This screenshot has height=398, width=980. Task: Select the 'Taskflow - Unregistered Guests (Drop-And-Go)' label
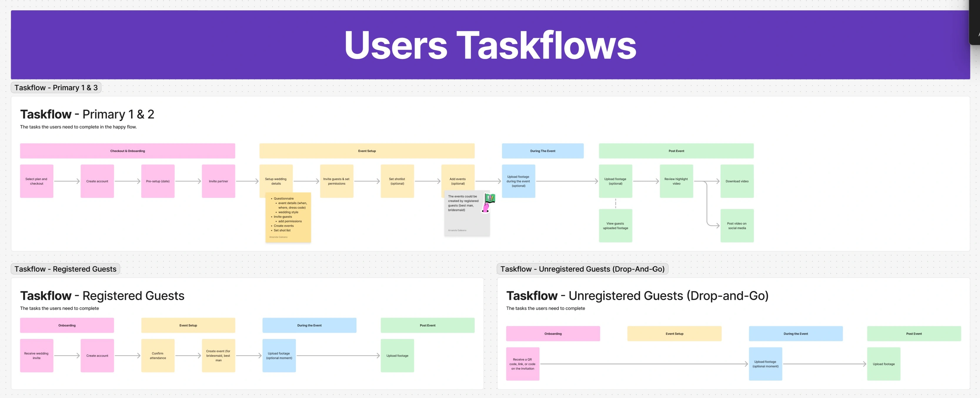point(583,269)
